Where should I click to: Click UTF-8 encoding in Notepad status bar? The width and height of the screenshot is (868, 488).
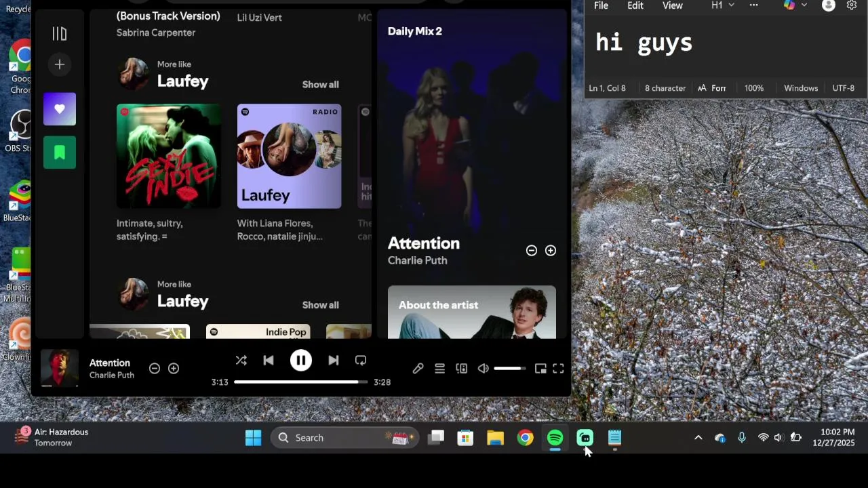[844, 88]
